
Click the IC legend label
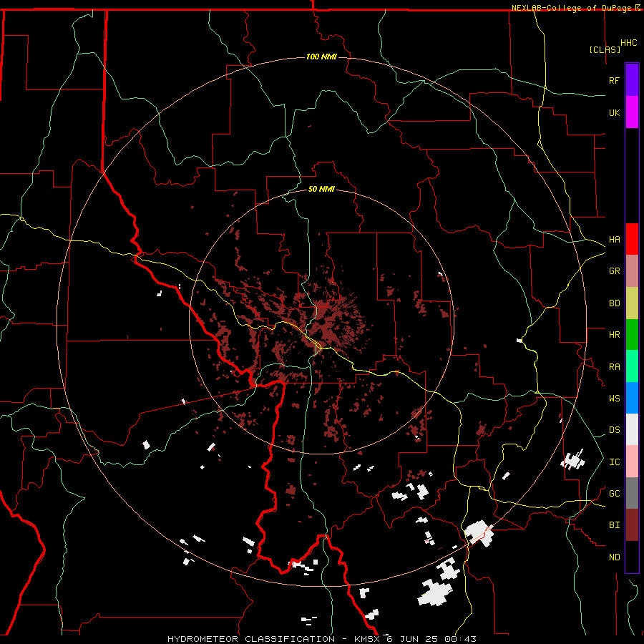[614, 462]
